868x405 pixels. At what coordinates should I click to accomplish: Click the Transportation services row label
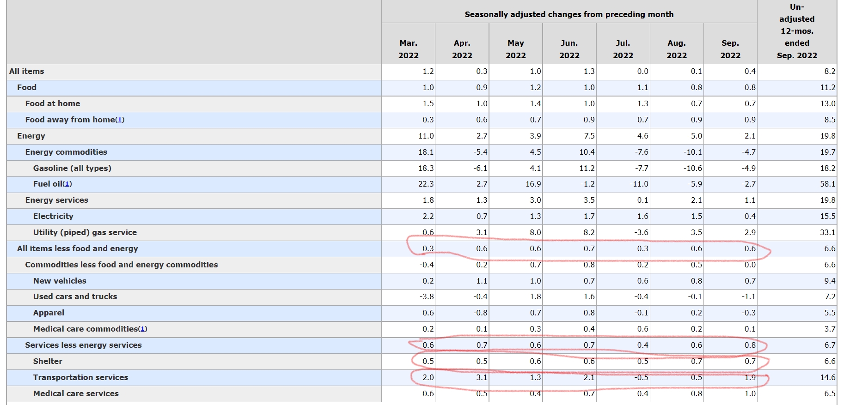tap(80, 377)
